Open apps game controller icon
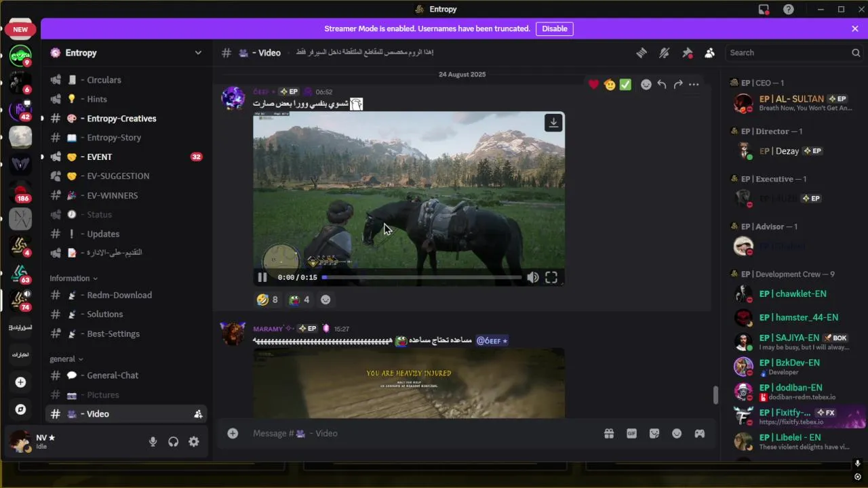The width and height of the screenshot is (868, 488). (699, 433)
